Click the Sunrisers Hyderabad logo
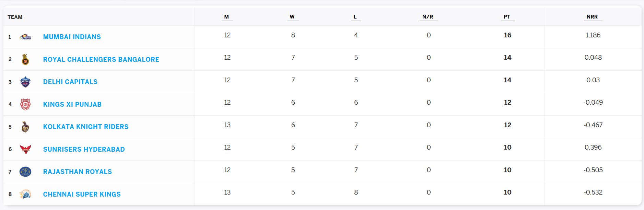This screenshot has width=644, height=210. (25, 149)
